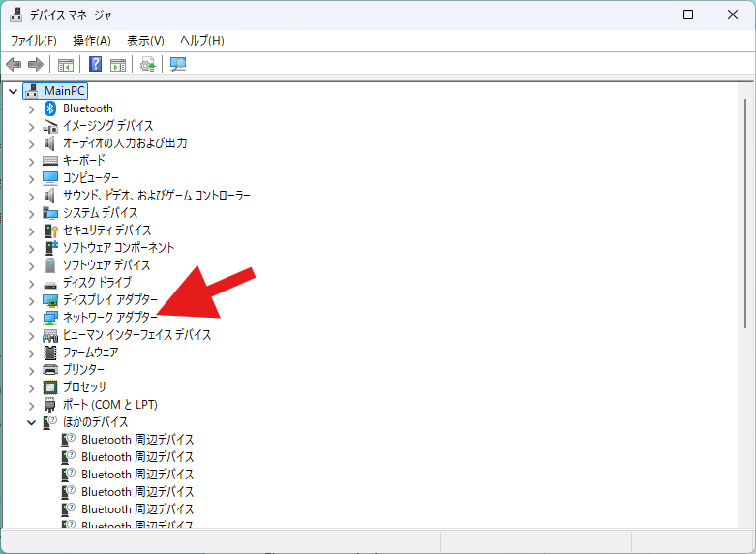Click Scan for hardware changes monitor icon
The image size is (756, 554).
pyautogui.click(x=178, y=65)
